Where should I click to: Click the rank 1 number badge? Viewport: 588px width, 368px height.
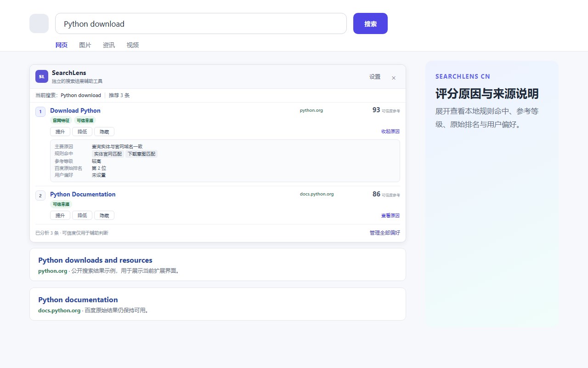40,112
